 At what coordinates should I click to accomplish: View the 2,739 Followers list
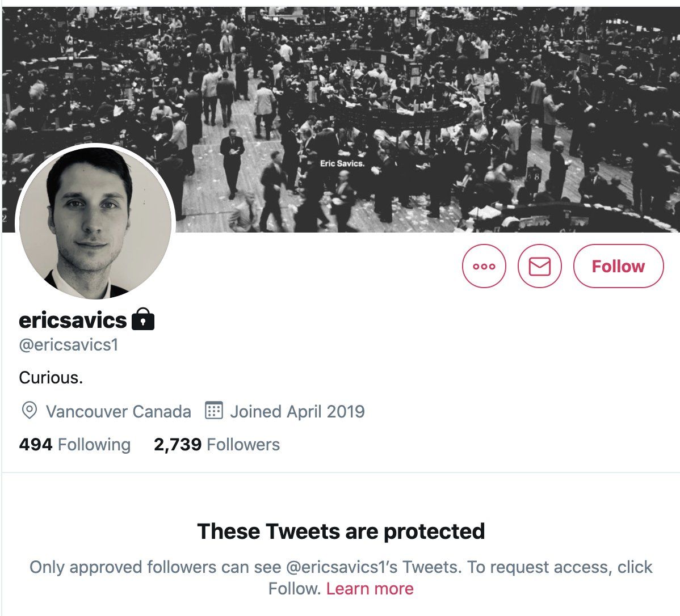coord(216,445)
